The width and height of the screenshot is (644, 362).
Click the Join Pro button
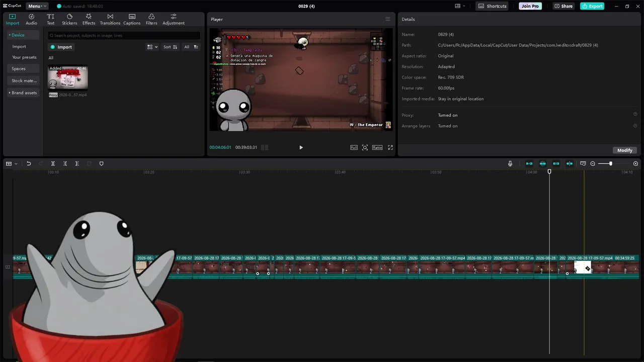530,6
